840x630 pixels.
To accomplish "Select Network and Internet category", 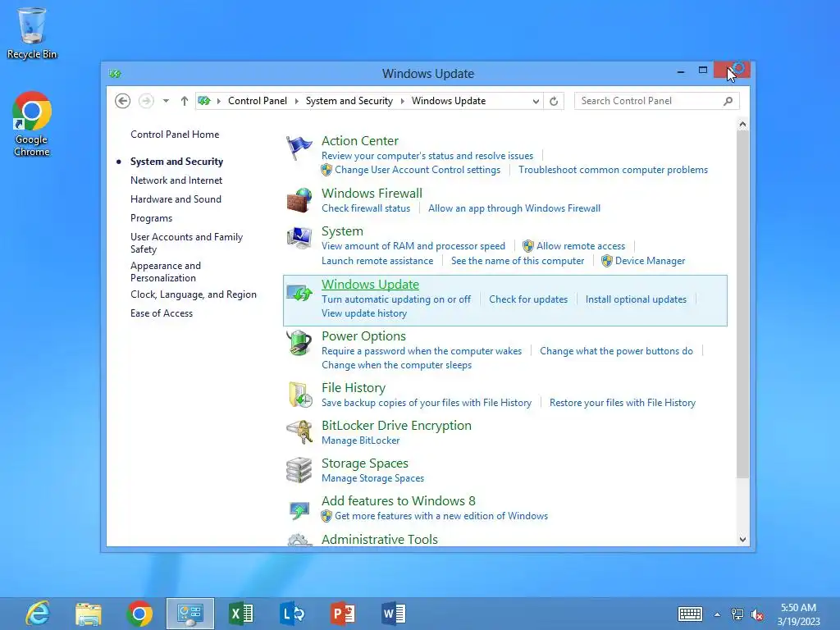I will tap(176, 180).
